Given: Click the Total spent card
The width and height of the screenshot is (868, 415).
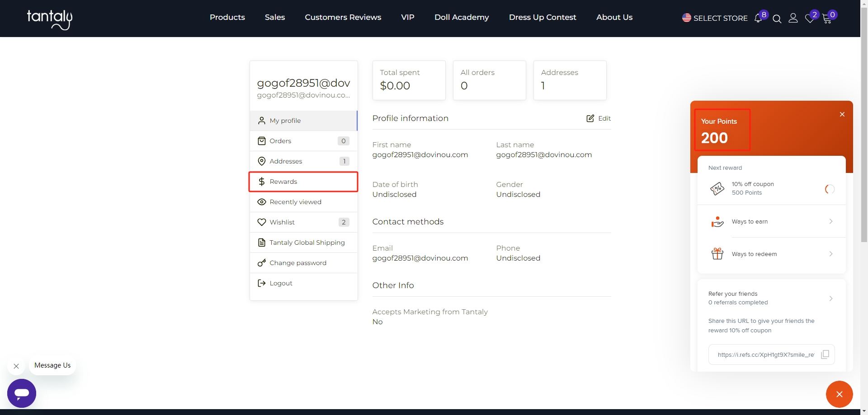Looking at the screenshot, I should pos(409,80).
